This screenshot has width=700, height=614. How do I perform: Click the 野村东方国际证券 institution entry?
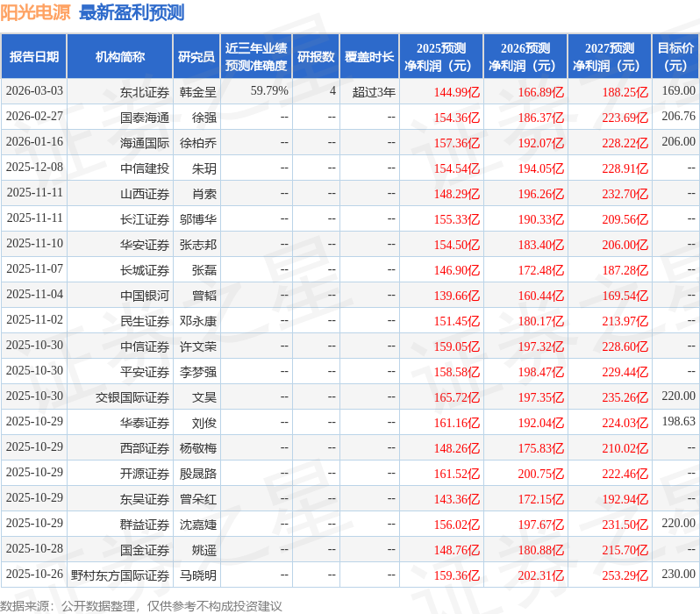pos(120,575)
